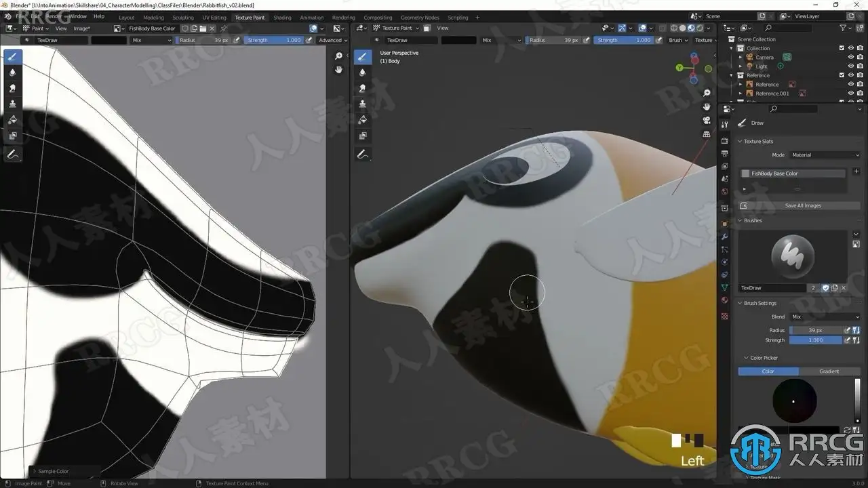Select the Color mode button in Color Picker
Image resolution: width=868 pixels, height=488 pixels.
tap(768, 371)
